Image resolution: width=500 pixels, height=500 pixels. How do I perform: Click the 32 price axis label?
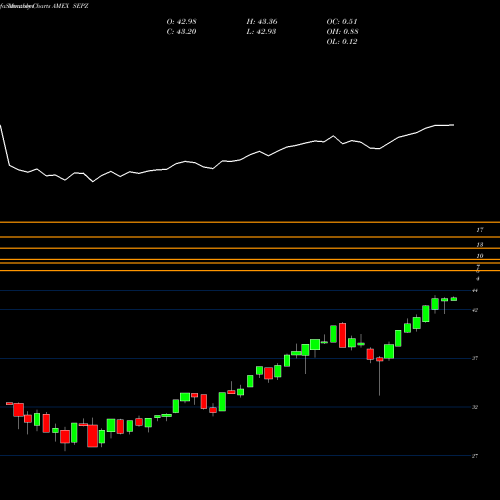coord(475,407)
